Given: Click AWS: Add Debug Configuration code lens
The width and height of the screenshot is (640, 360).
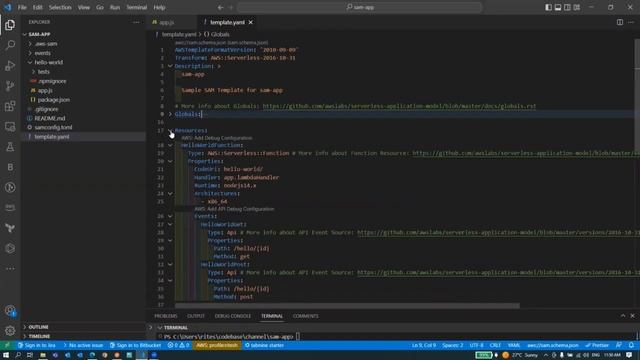Looking at the screenshot, I should [217, 138].
